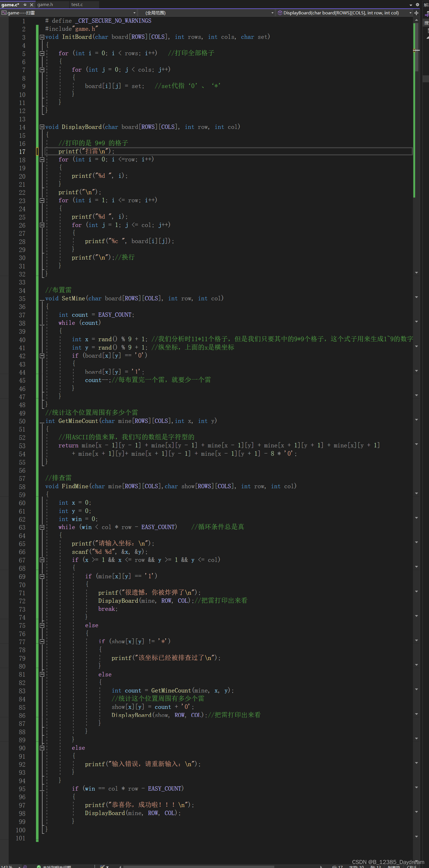This screenshot has height=868, width=429.
Task: Click the //布置雷 comment
Action: coord(58,290)
